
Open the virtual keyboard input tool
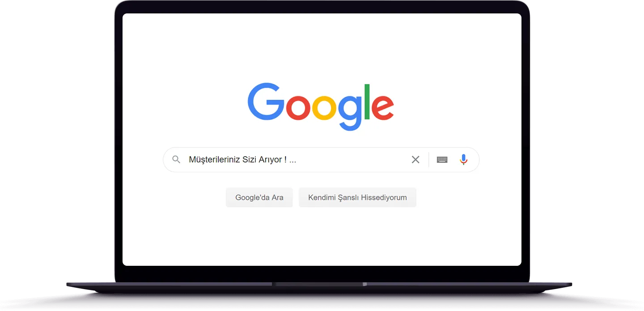(x=442, y=160)
